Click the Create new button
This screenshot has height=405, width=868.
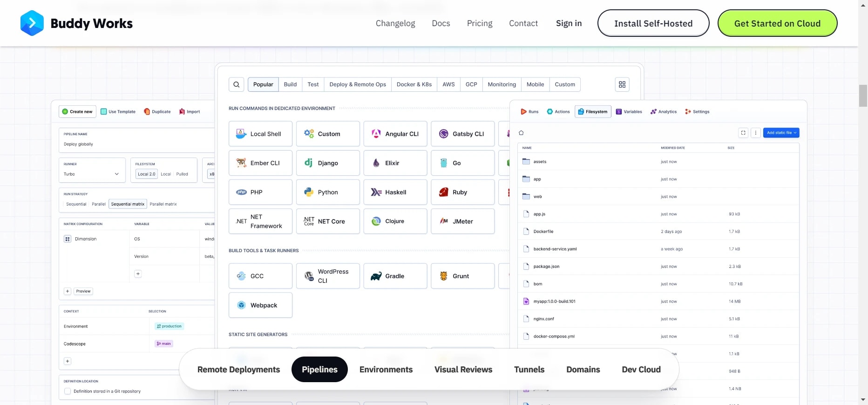point(77,112)
